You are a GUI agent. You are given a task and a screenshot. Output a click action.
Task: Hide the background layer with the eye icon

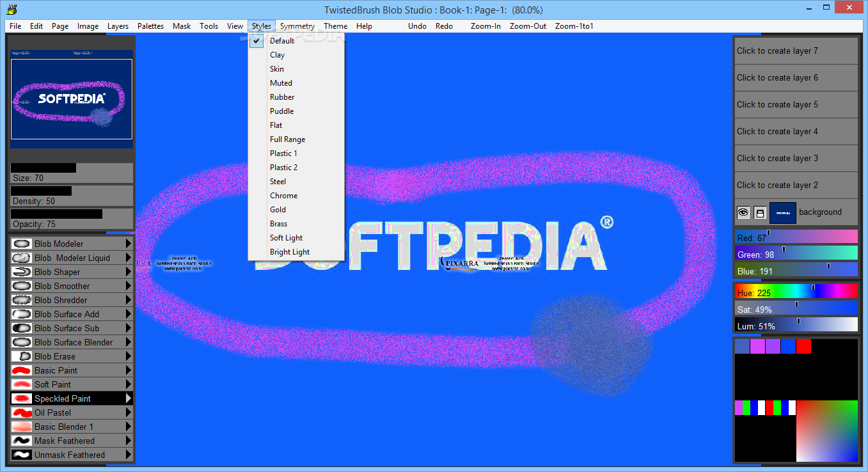pos(743,212)
